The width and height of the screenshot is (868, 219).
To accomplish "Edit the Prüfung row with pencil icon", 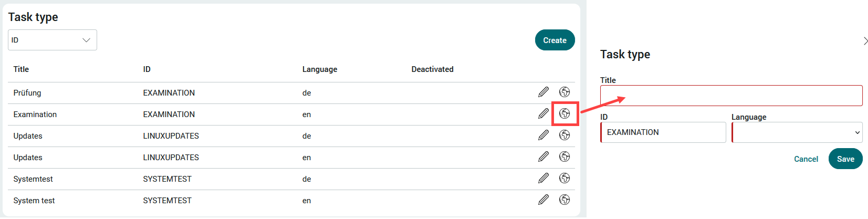I will click(x=543, y=92).
